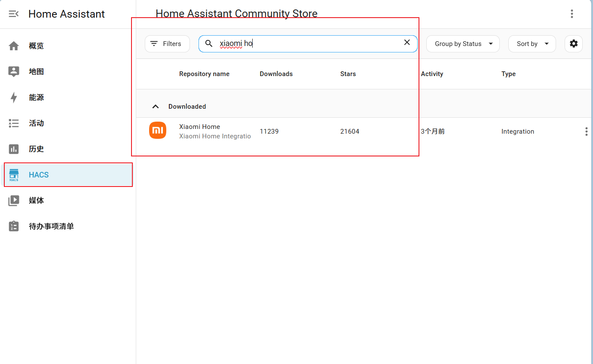Open the 概览 overview icon
This screenshot has height=364, width=593.
tap(14, 46)
